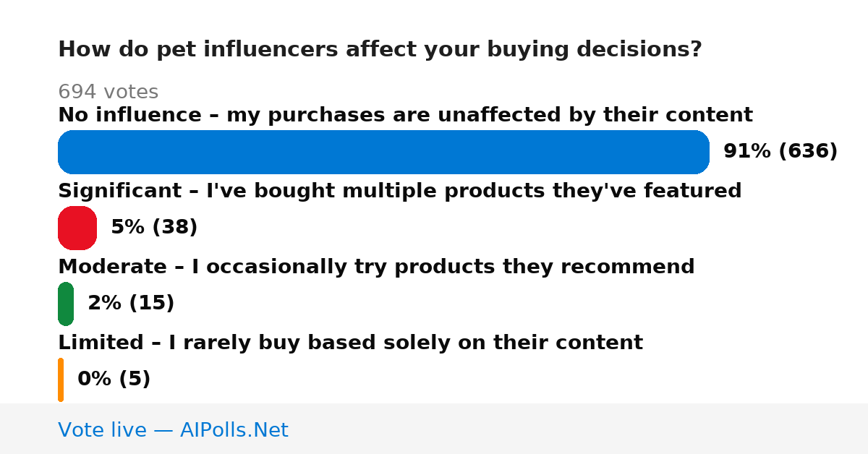Click the left end of the blue bar
Image resolution: width=868 pixels, height=454 pixels.
(66, 152)
